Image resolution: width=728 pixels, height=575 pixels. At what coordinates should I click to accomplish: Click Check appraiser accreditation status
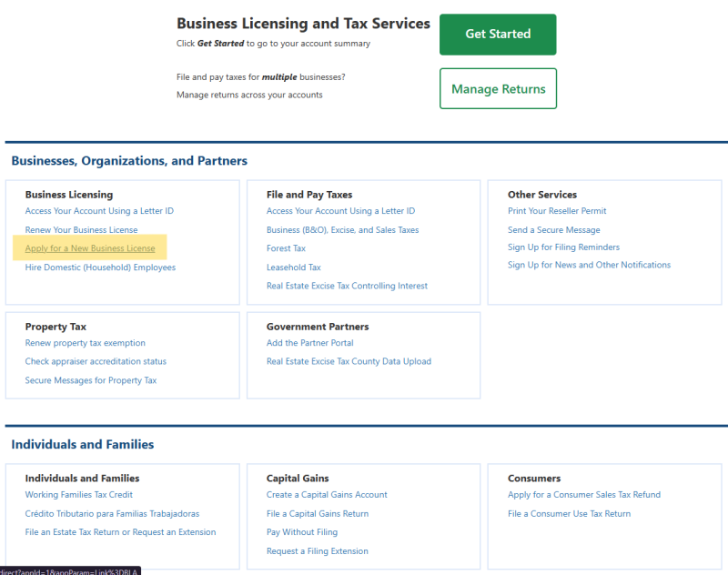pos(96,361)
